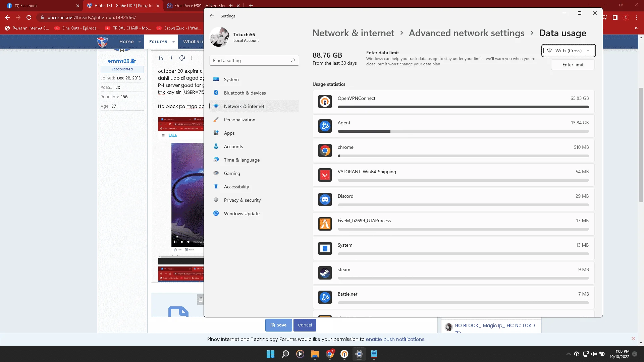
Task: Click the Network & internet breadcrumb
Action: [x=353, y=33]
